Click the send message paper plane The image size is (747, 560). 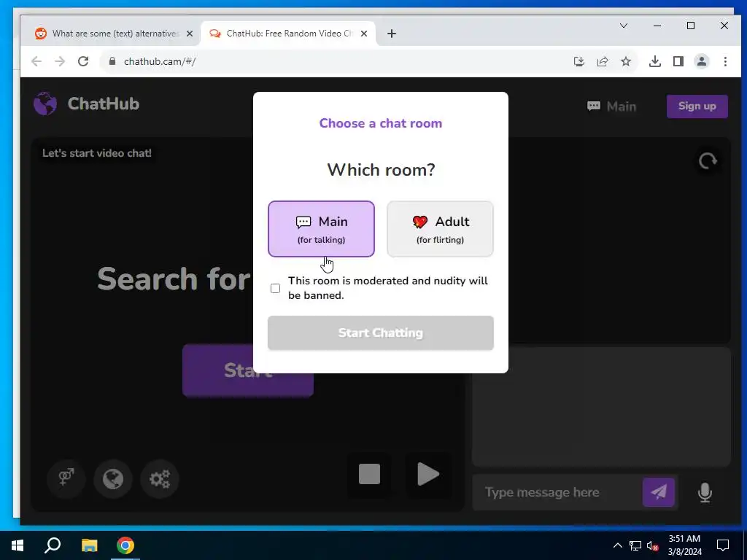tap(659, 492)
